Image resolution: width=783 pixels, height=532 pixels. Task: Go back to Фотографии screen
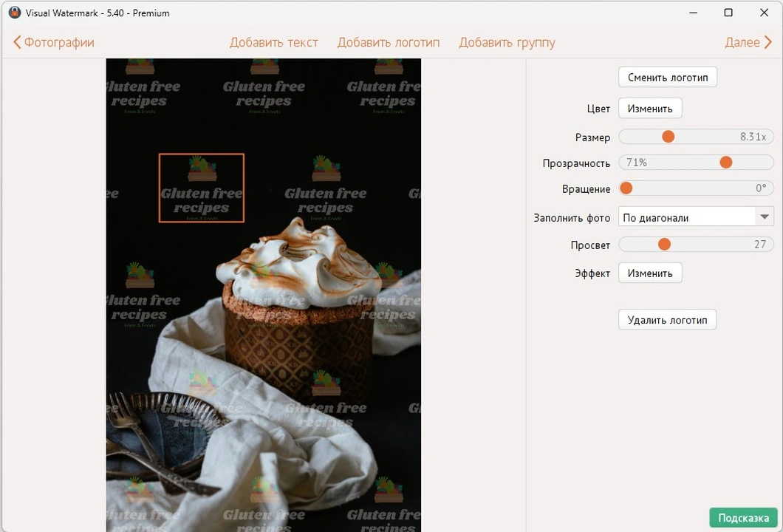click(x=53, y=42)
